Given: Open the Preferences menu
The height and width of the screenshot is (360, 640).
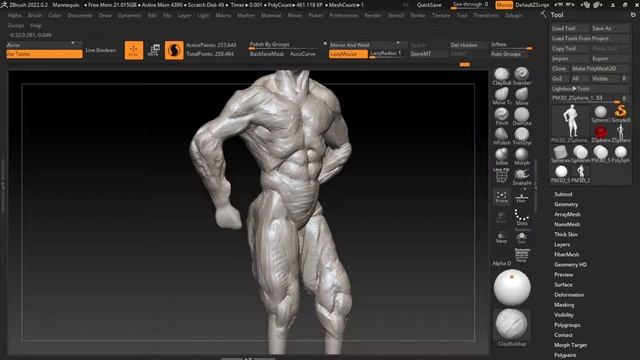Looking at the screenshot, I should coord(344,15).
